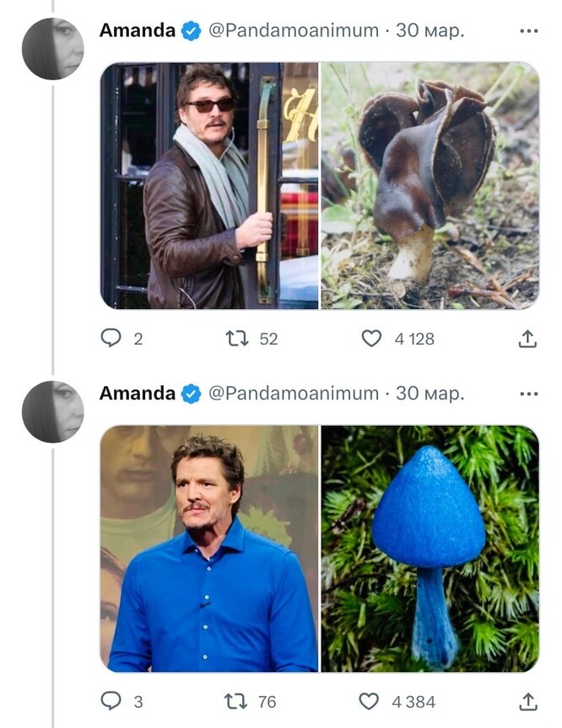562x728 pixels.
Task: Retweet the first tweet with 52 retweets
Action: tap(237, 339)
